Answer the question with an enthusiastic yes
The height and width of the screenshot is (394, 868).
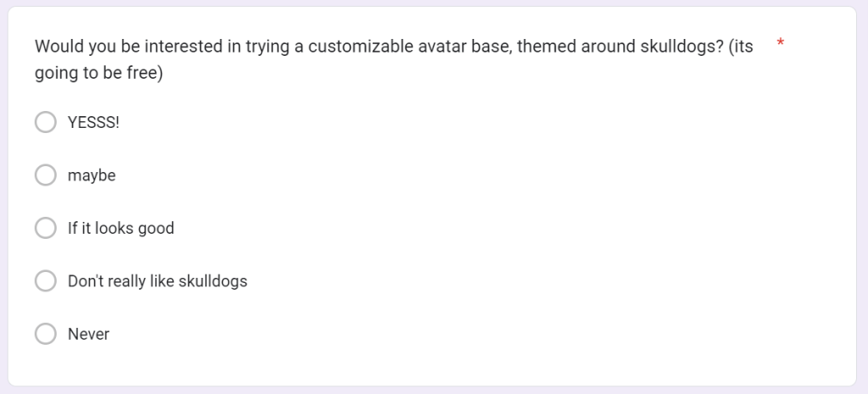coord(45,122)
